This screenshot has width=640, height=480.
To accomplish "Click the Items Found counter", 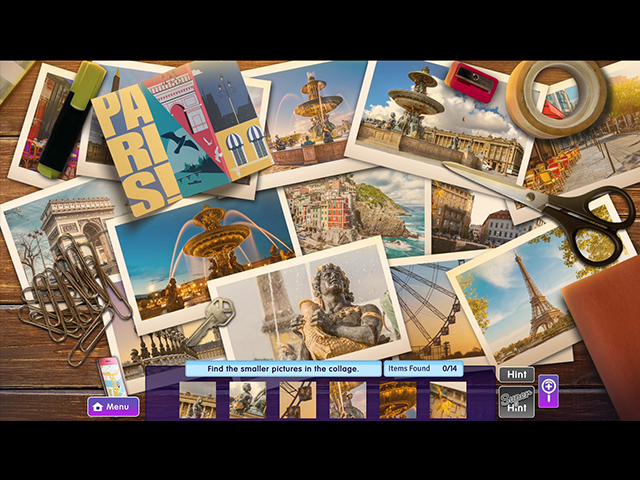I will [424, 369].
